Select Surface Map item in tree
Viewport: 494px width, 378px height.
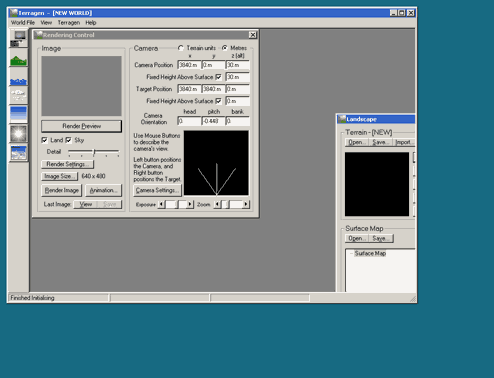pyautogui.click(x=370, y=253)
